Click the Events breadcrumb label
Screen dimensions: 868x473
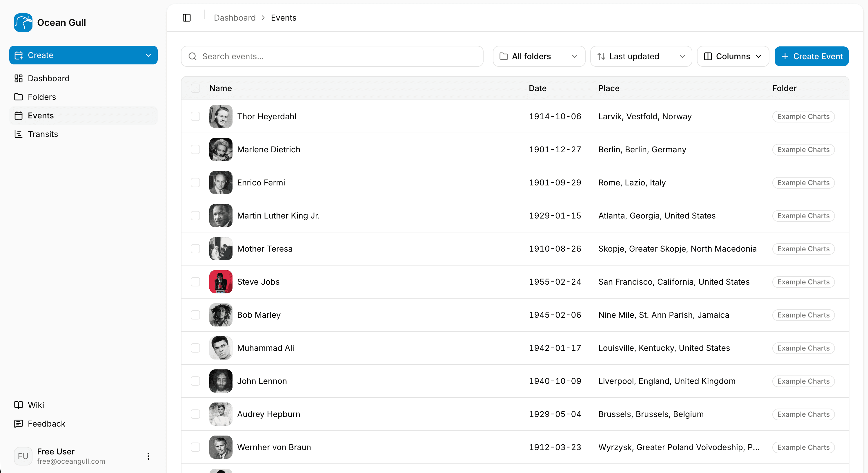(x=284, y=17)
